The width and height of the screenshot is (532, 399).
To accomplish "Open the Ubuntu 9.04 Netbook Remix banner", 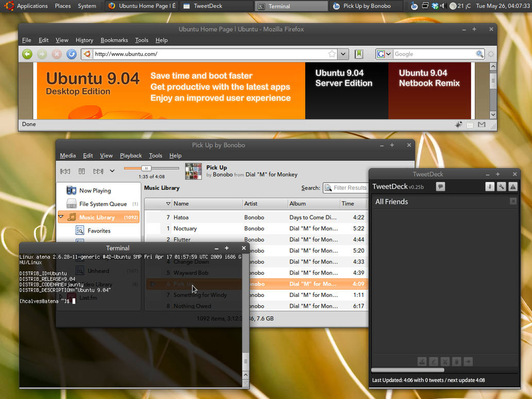I will (429, 91).
